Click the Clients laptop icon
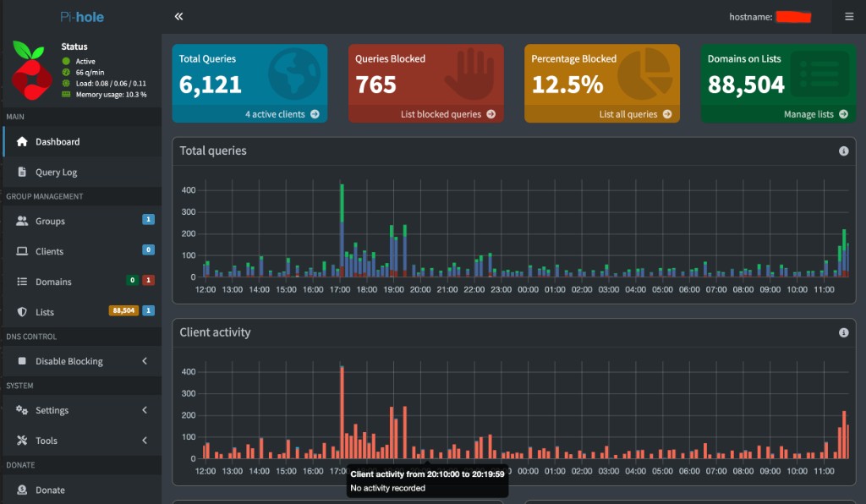This screenshot has height=504, width=866. click(x=22, y=251)
